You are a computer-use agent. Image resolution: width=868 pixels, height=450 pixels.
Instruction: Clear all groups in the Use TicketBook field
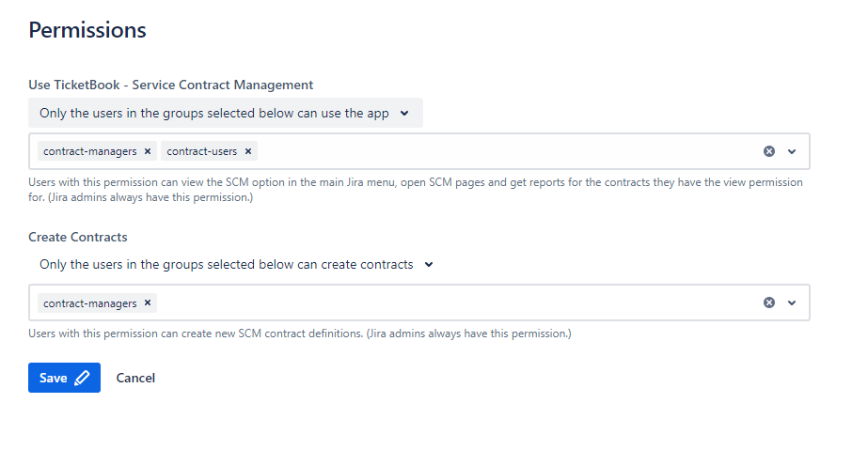(769, 151)
